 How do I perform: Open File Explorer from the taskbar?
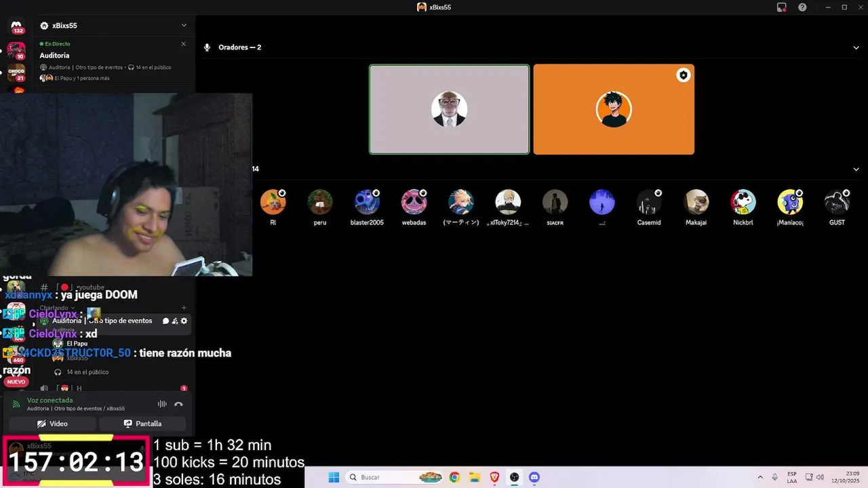click(474, 477)
